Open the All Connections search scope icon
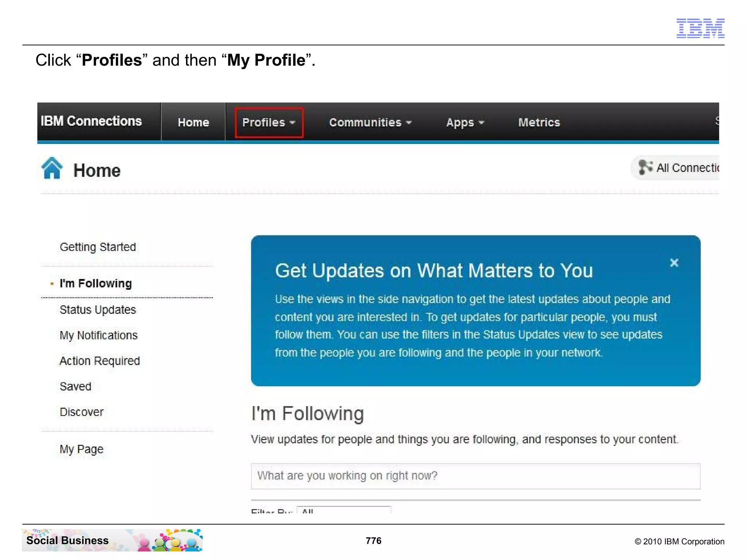747x560 pixels. [x=646, y=167]
